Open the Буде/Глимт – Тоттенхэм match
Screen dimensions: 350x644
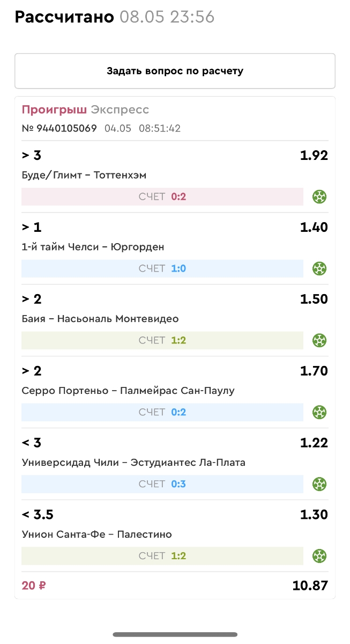pos(84,175)
